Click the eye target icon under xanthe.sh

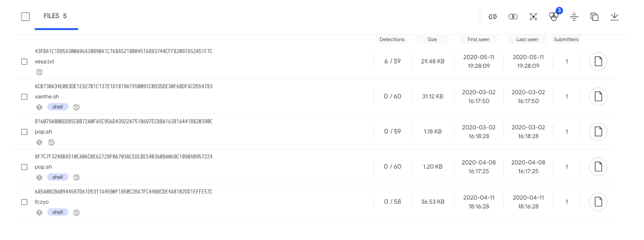tap(39, 107)
